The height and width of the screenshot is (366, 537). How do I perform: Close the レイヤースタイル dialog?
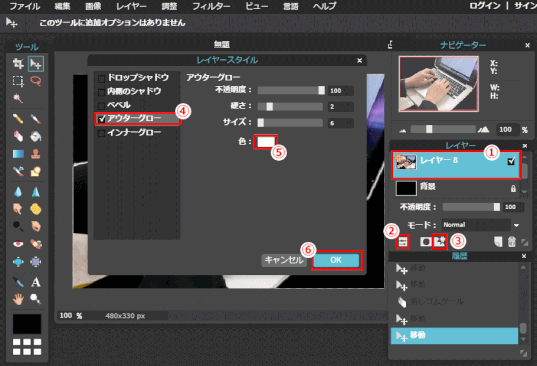coord(359,61)
